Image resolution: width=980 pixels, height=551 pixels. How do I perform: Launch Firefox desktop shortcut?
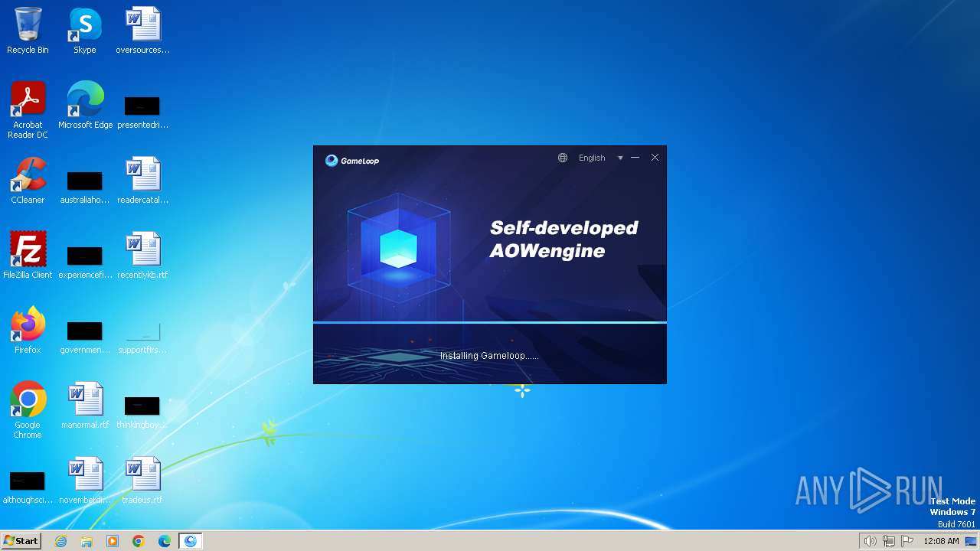tap(28, 331)
